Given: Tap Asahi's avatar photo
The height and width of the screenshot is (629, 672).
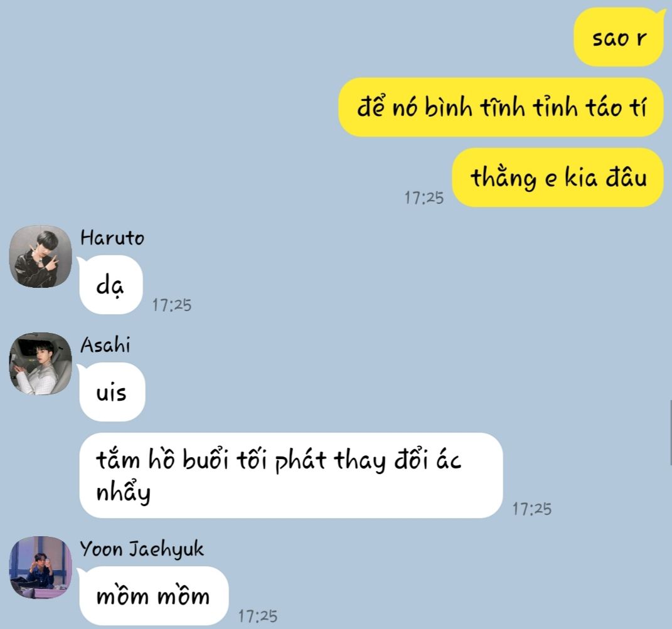Looking at the screenshot, I should [x=41, y=363].
